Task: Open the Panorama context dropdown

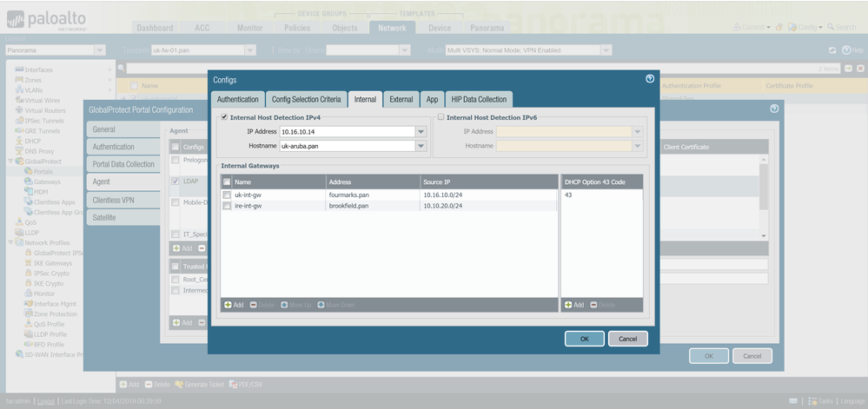Action: [100, 50]
